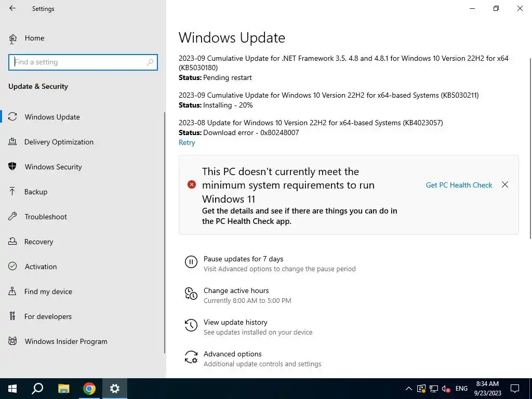Select the Windows Update sync icon
This screenshot has width=532, height=399.
(12, 117)
